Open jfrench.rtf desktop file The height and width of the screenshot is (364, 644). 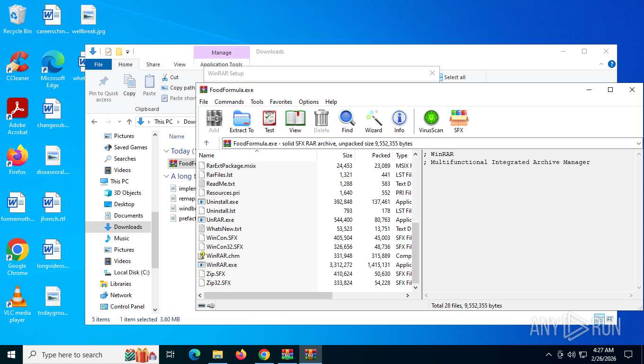click(53, 207)
